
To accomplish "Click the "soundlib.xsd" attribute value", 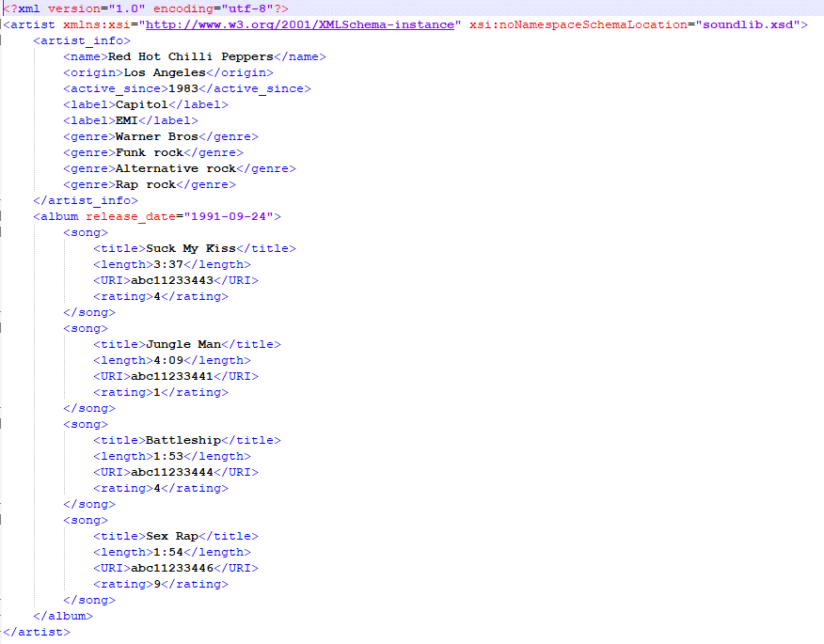I will pos(747,24).
